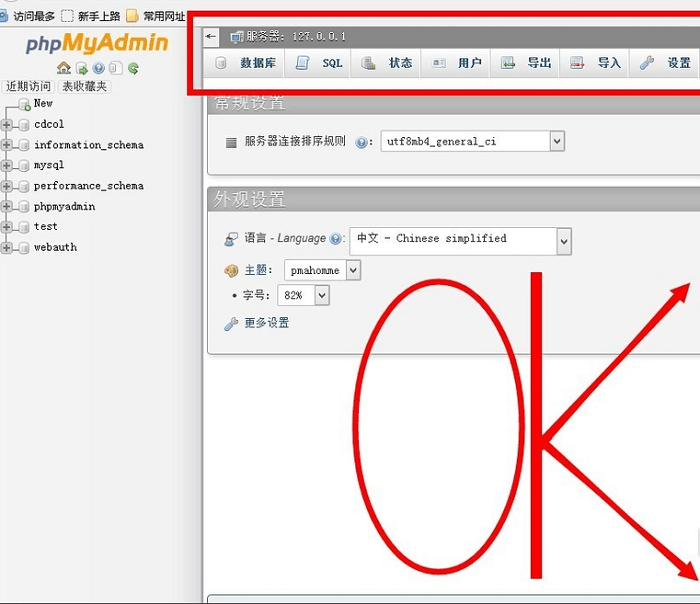Click the 主题 theme label link
The width and height of the screenshot is (700, 604).
(x=255, y=270)
